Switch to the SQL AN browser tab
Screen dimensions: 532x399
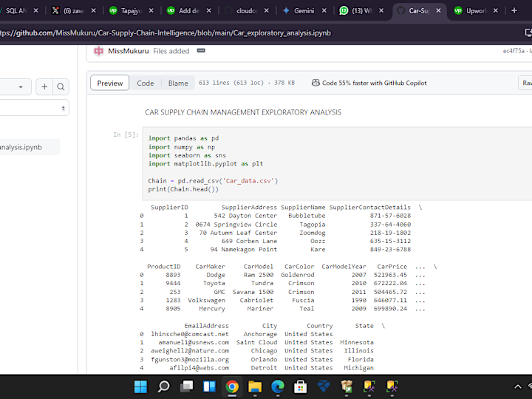[x=16, y=11]
